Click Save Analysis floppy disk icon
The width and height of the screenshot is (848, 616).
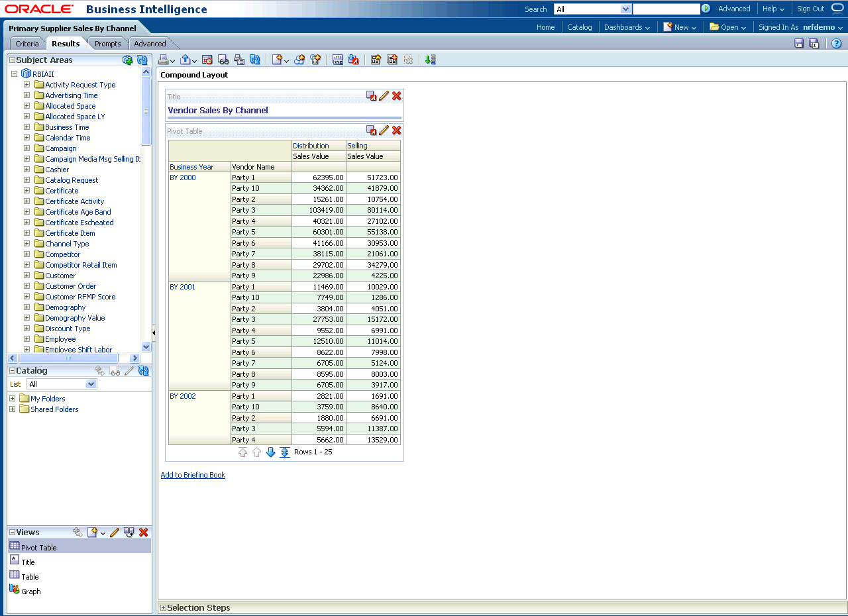pyautogui.click(x=799, y=44)
